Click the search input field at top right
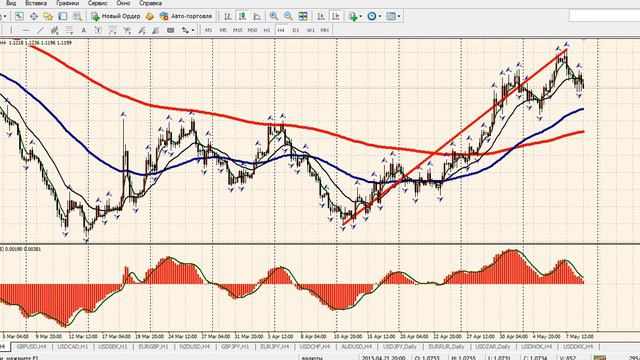The width and height of the screenshot is (640, 360). 604,16
